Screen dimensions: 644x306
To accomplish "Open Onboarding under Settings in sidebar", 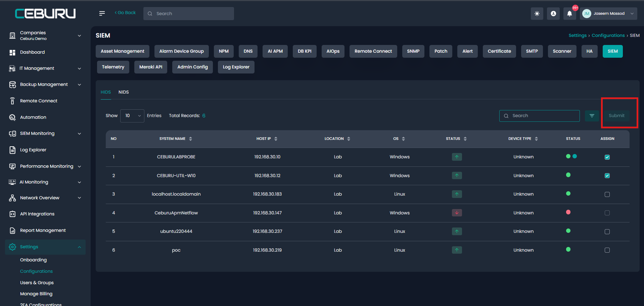I will pyautogui.click(x=33, y=260).
